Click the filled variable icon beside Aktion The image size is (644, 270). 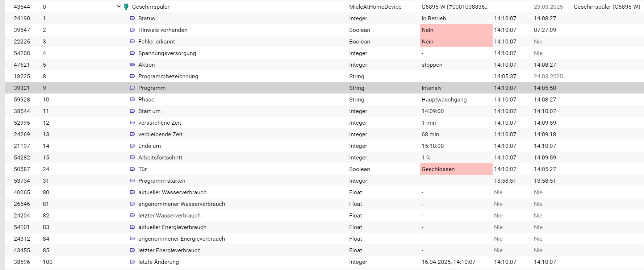point(133,65)
